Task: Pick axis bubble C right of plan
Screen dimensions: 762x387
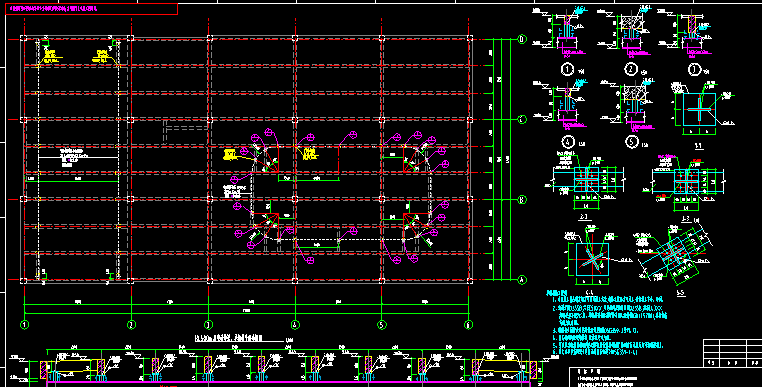Action: pyautogui.click(x=522, y=119)
